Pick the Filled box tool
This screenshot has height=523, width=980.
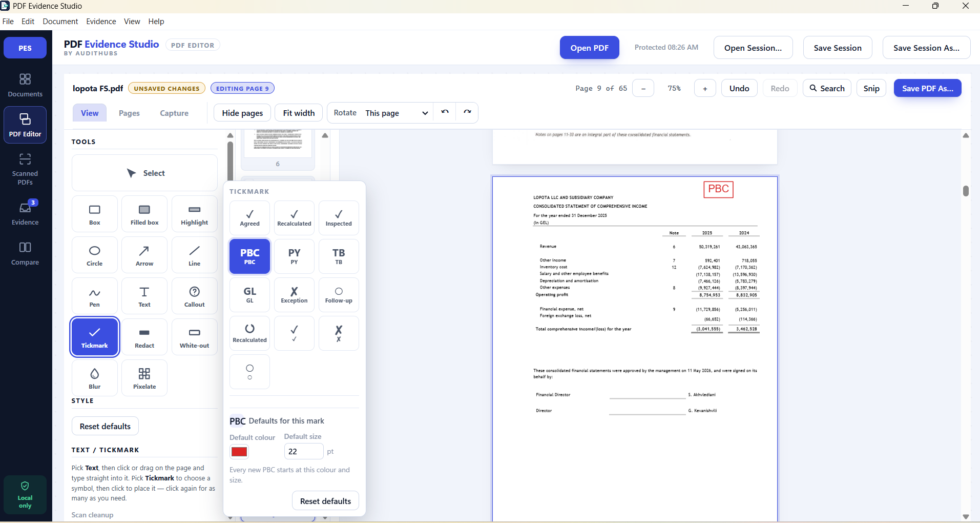[144, 214]
